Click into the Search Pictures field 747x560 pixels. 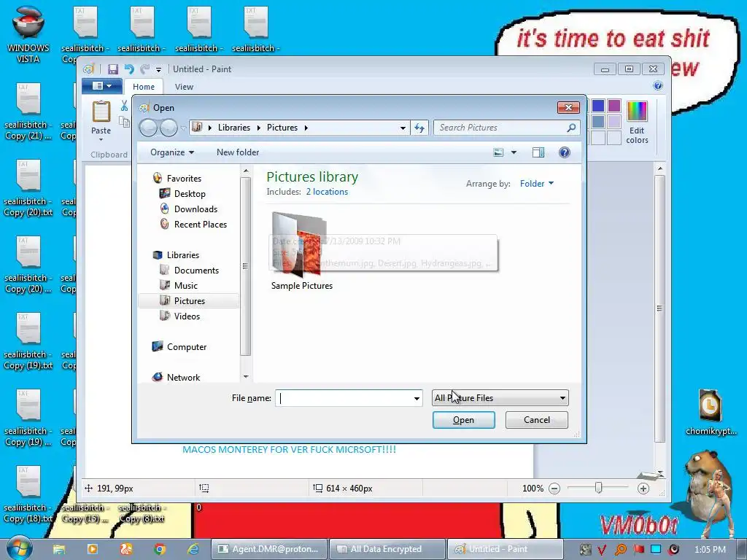point(500,128)
